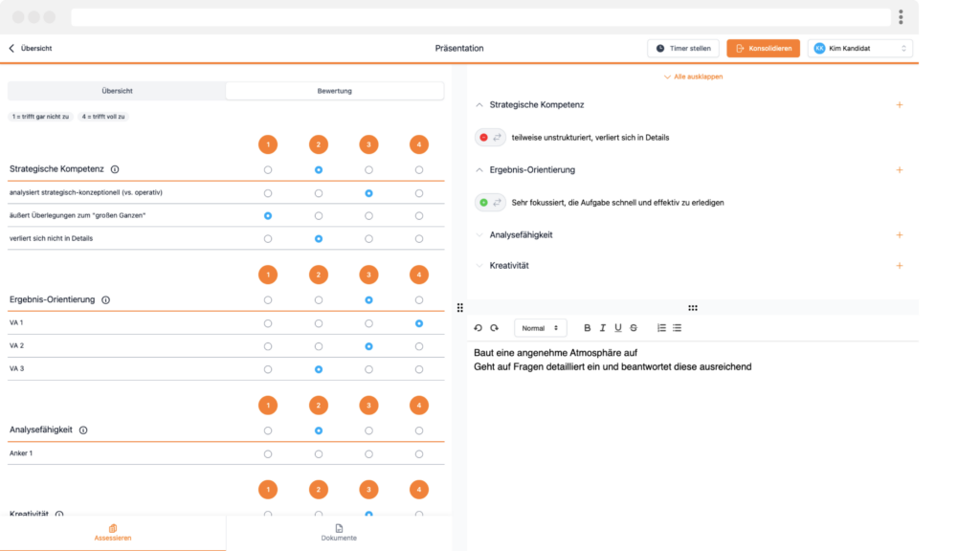Rate Analysefähigkeit as 3

coord(368,430)
